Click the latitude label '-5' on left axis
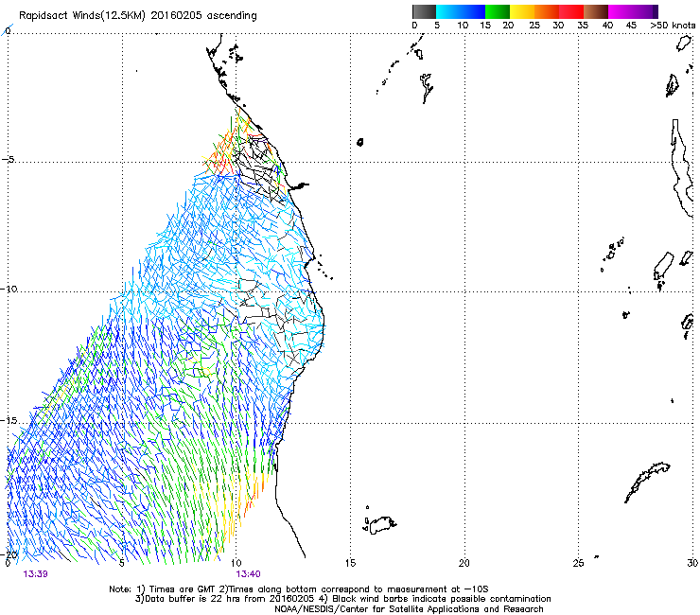 tap(8, 160)
